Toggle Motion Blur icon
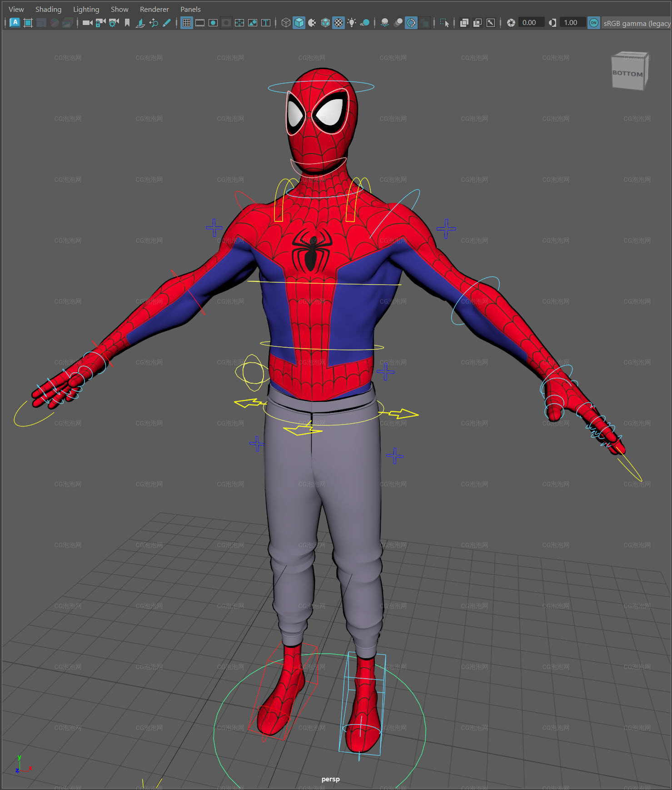This screenshot has width=672, height=790. pyautogui.click(x=398, y=23)
